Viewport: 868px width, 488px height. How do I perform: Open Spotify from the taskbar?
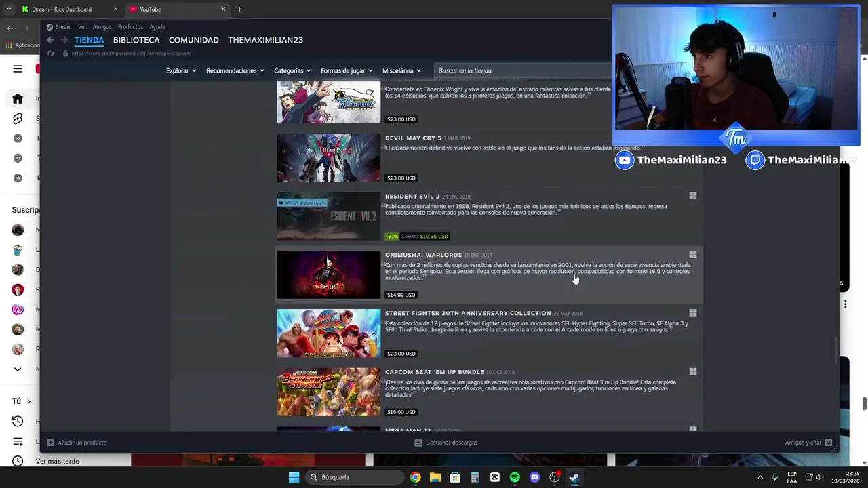point(515,477)
